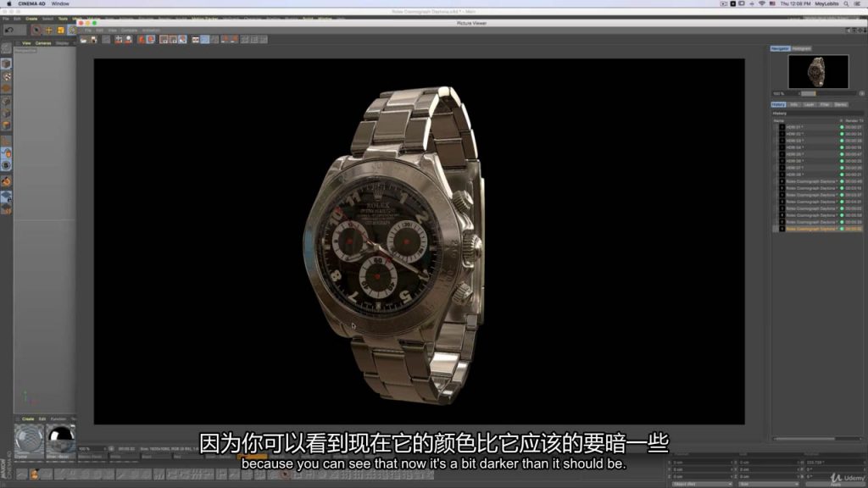Open material manager Create menu
The width and height of the screenshot is (868, 488).
[28, 419]
